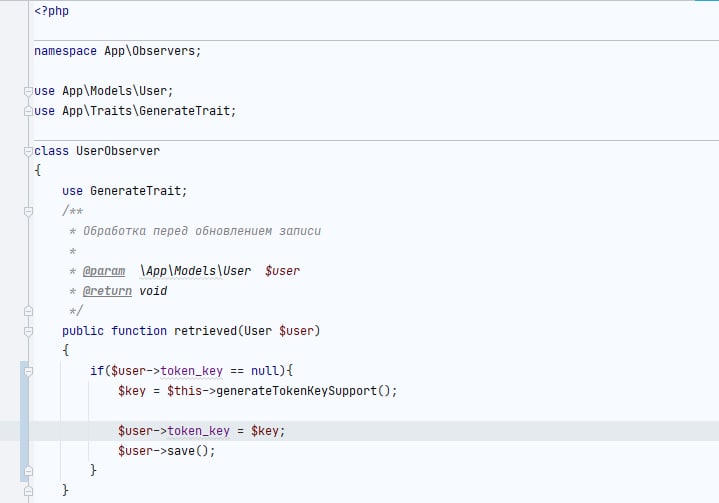Click the save method call

click(181, 451)
